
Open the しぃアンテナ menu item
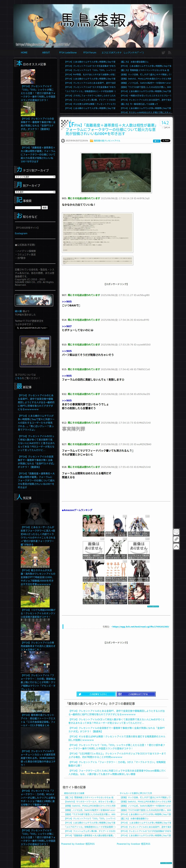(134, 53)
